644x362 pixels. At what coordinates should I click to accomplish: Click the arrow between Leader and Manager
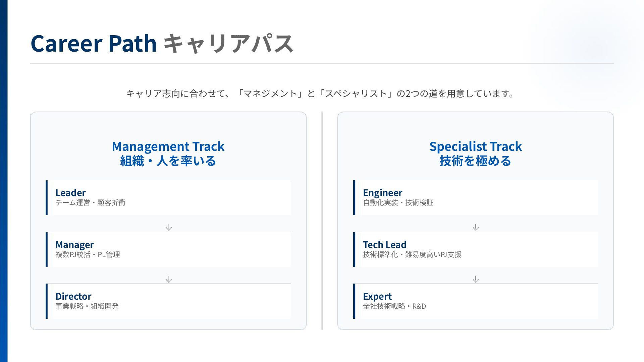pyautogui.click(x=168, y=228)
